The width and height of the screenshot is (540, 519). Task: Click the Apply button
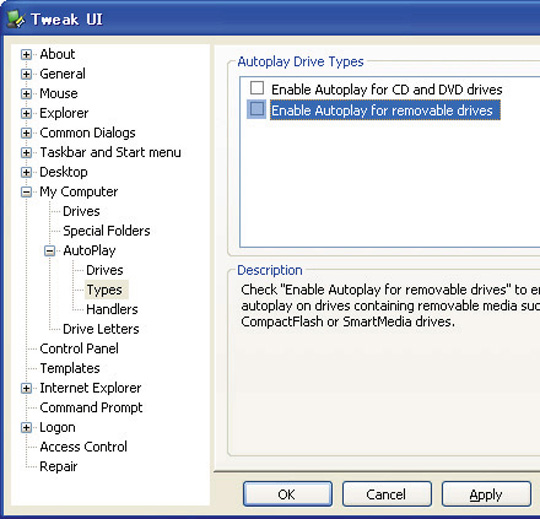486,494
